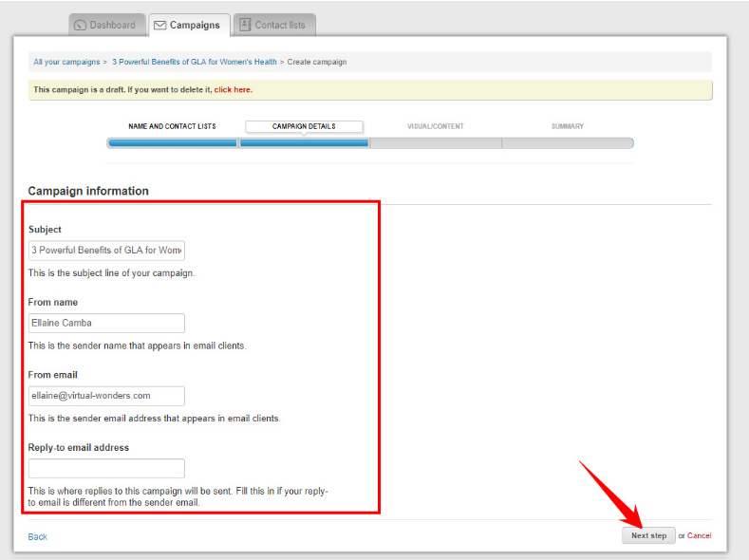
Task: Click the 'From email' field label
Action: click(x=52, y=375)
